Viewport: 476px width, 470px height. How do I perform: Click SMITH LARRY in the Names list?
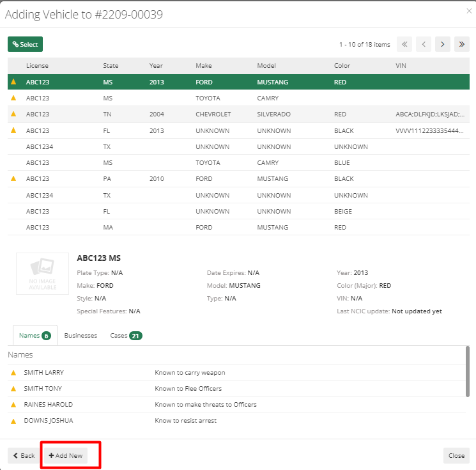pyautogui.click(x=43, y=372)
